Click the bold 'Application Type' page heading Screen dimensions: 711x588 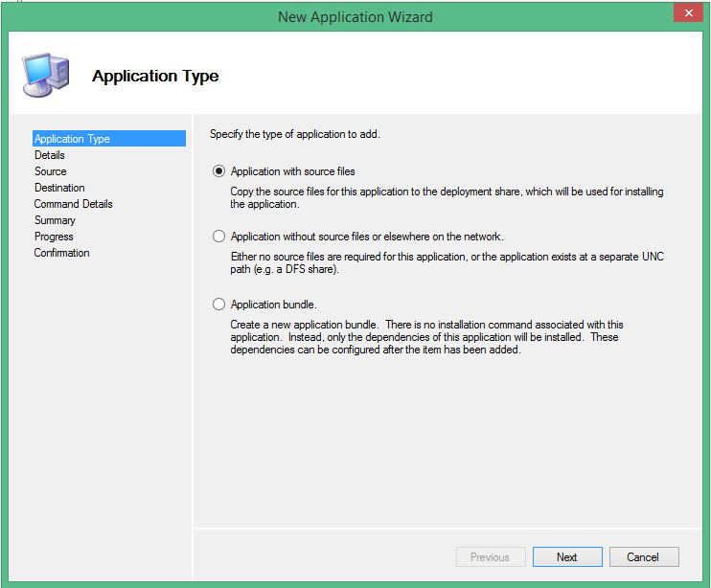point(155,76)
